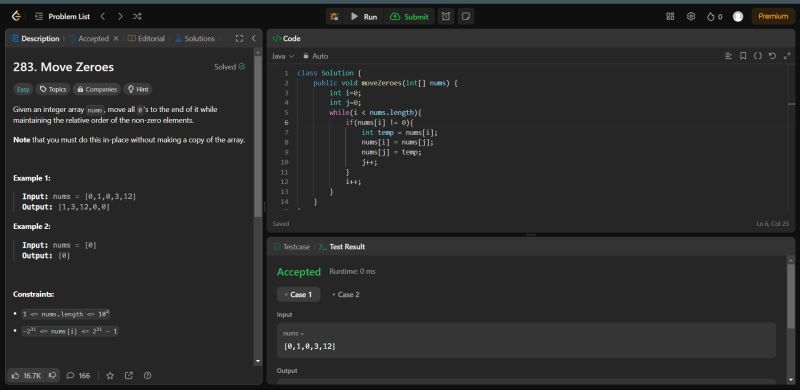This screenshot has width=800, height=390.
Task: Click the debugger icon left of Run
Action: click(334, 16)
